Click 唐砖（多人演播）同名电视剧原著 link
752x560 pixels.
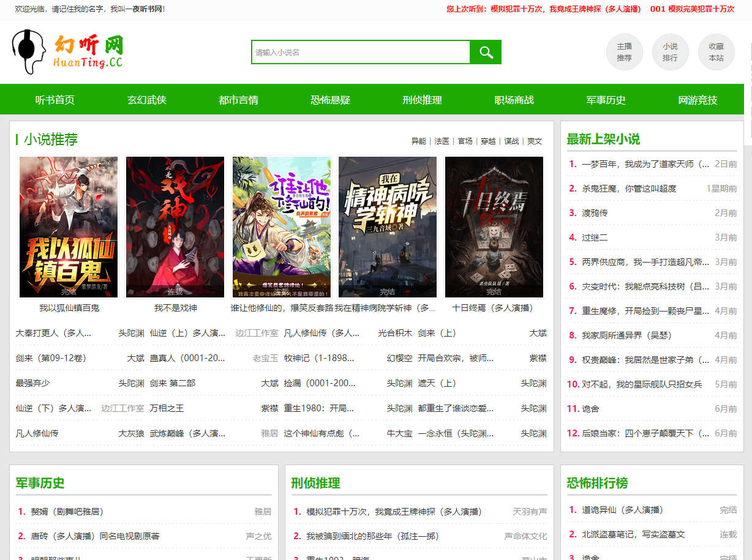pyautogui.click(x=95, y=536)
